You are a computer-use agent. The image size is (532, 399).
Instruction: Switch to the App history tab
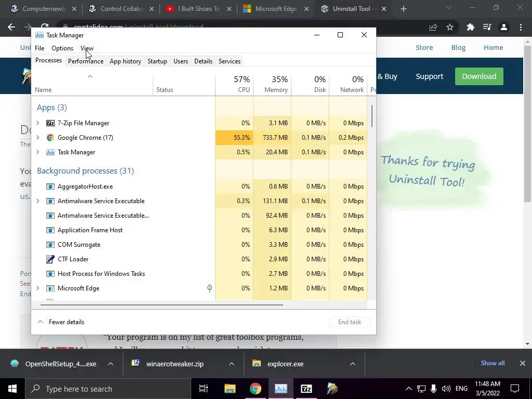(125, 61)
